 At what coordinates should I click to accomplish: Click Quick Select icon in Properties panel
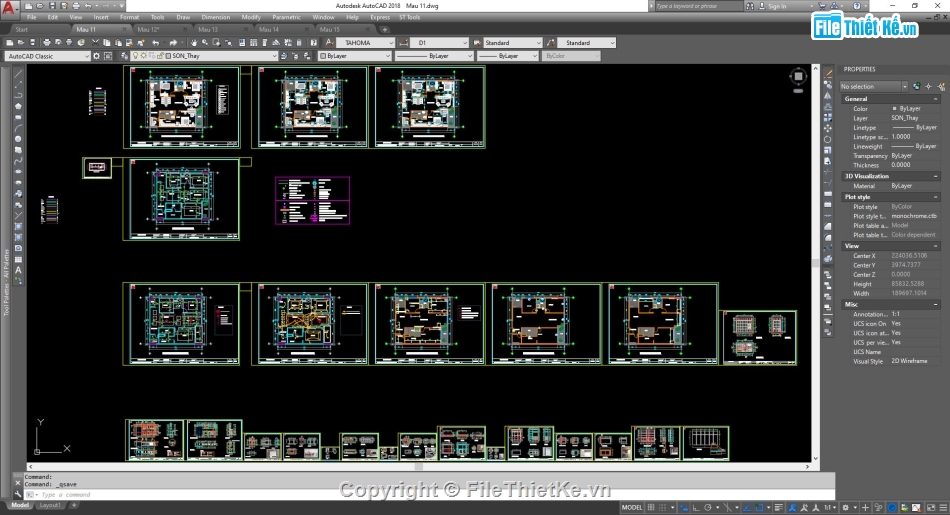coord(940,87)
